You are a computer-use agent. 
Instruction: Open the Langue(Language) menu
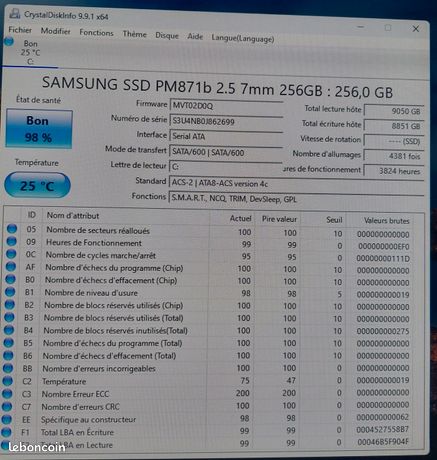click(x=243, y=39)
